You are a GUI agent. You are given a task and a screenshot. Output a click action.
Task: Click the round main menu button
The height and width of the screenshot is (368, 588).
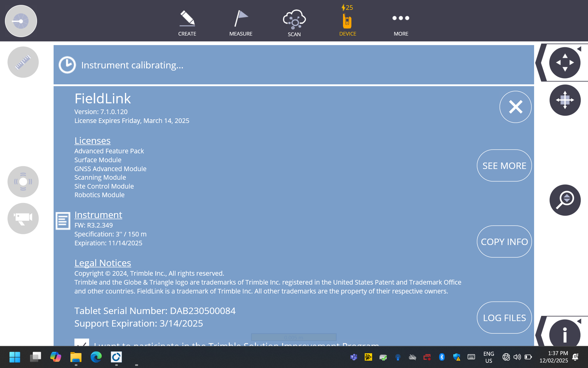click(21, 21)
